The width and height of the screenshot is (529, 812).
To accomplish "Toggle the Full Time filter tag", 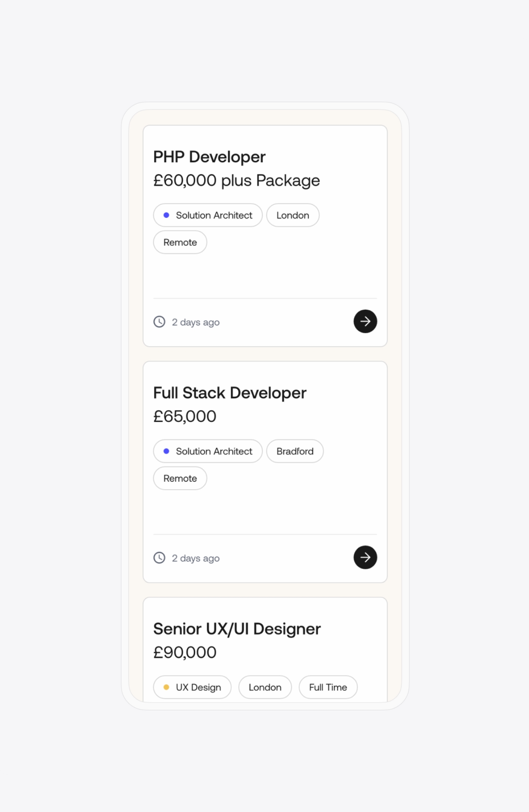I will 328,687.
